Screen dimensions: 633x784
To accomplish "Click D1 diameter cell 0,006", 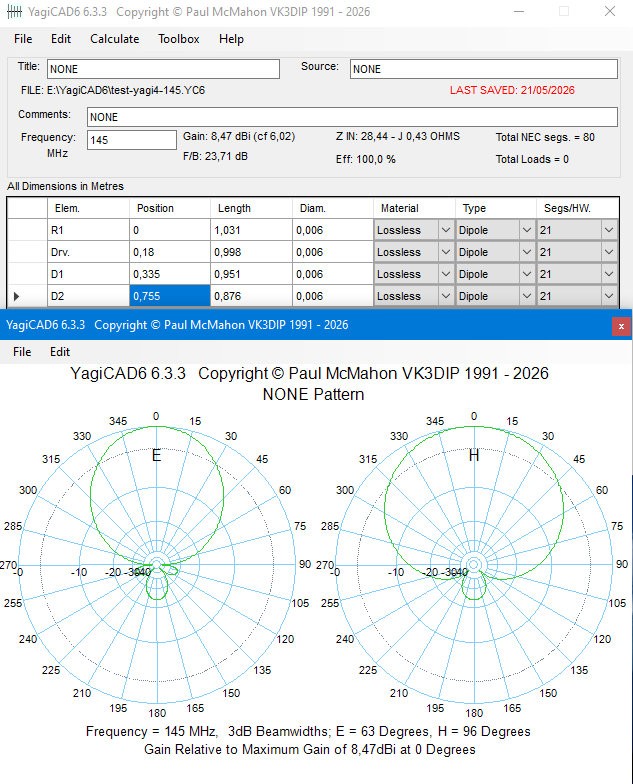I will 332,274.
